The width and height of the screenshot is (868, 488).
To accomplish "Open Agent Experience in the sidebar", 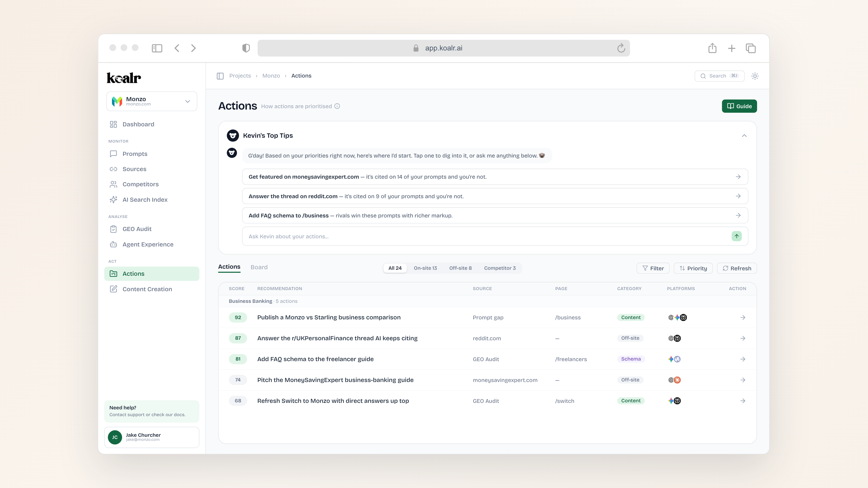I will (x=152, y=245).
